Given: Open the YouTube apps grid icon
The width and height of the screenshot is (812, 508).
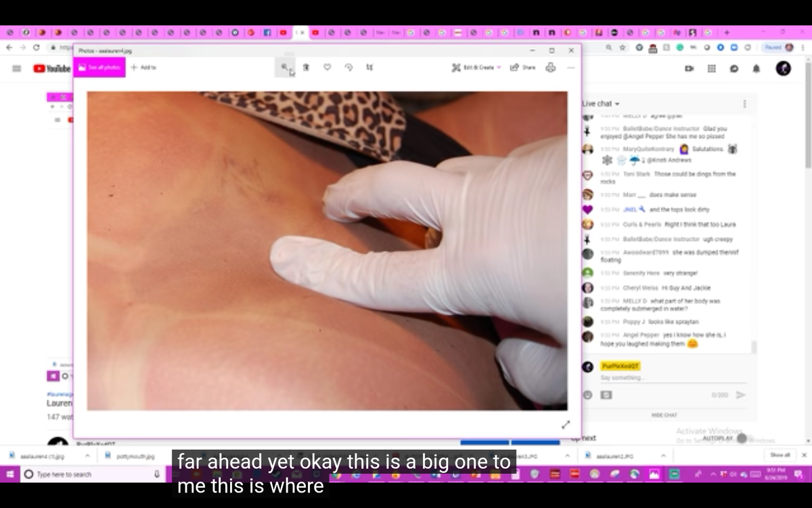Looking at the screenshot, I should tap(711, 68).
